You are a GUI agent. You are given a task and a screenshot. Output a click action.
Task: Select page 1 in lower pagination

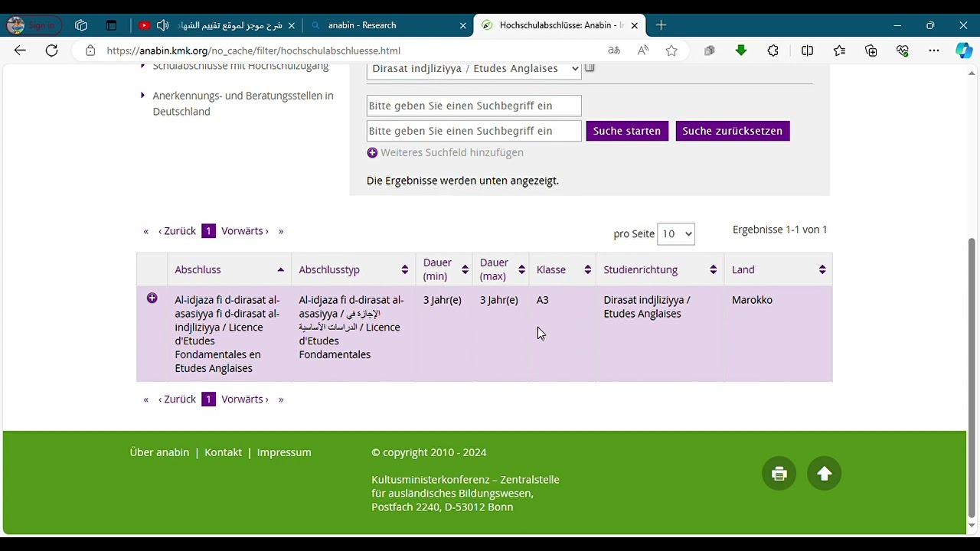208,399
